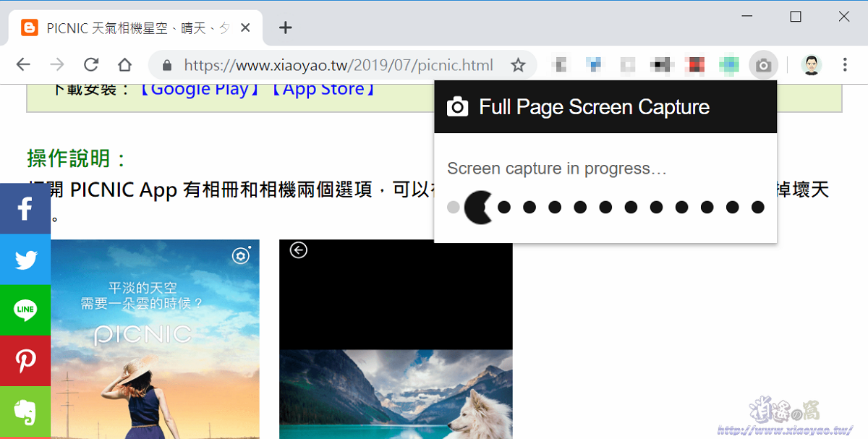Viewport: 868px width, 439px height.
Task: Click the camera icon in popup header
Action: pos(458,107)
